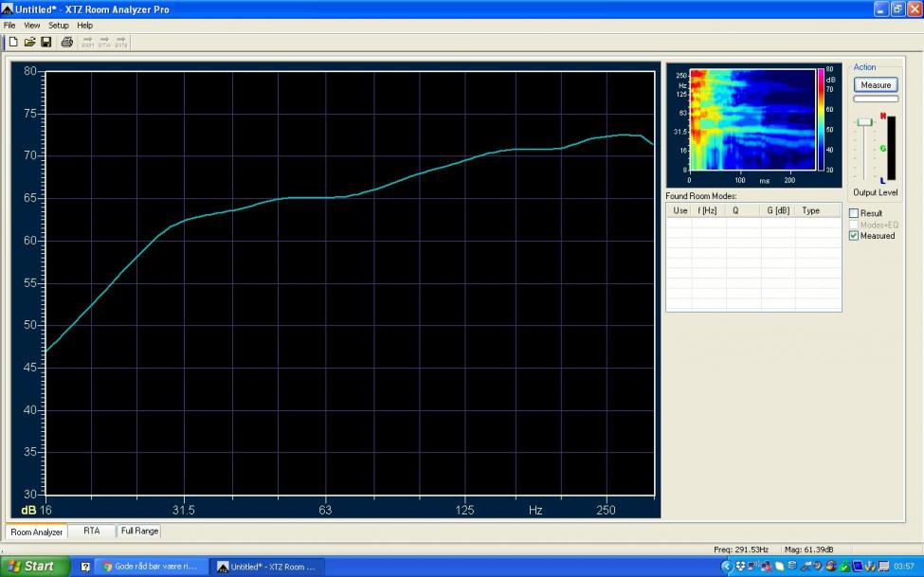The image size is (924, 577).
Task: Click the Open folder toolbar icon
Action: click(x=29, y=42)
